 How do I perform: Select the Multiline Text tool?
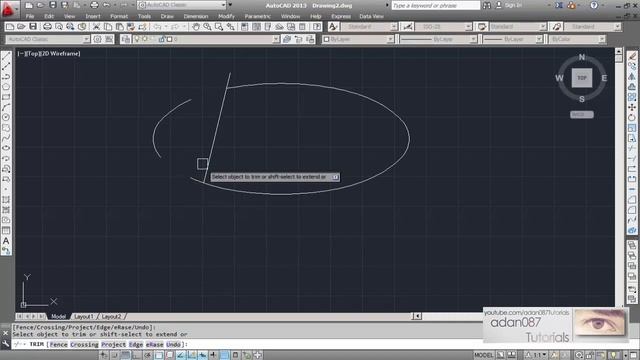tap(6, 241)
